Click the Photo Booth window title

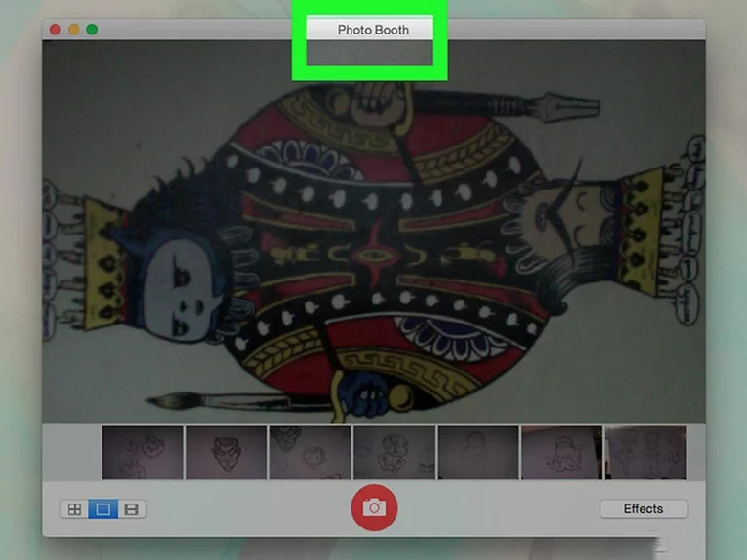(373, 30)
